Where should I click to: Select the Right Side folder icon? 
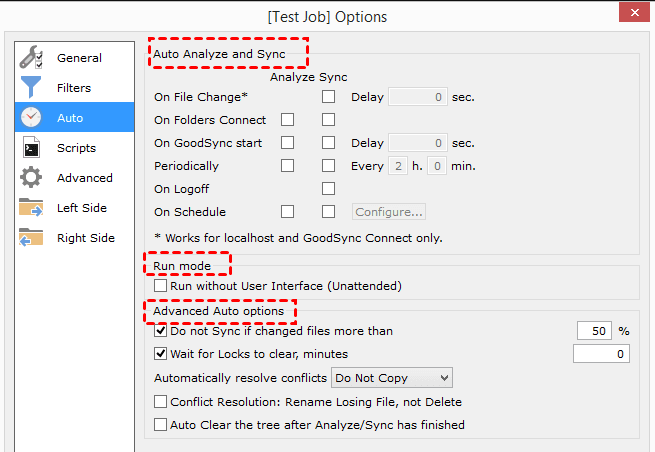pos(32,238)
